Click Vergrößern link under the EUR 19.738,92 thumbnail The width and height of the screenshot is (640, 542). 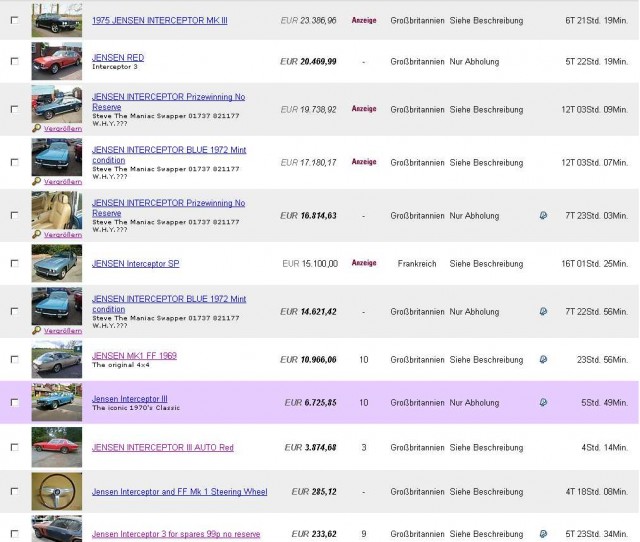(63, 129)
